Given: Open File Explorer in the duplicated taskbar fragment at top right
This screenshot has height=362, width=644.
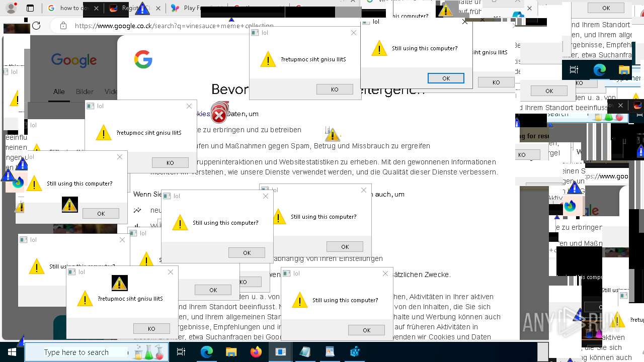Looking at the screenshot, I should point(624,70).
